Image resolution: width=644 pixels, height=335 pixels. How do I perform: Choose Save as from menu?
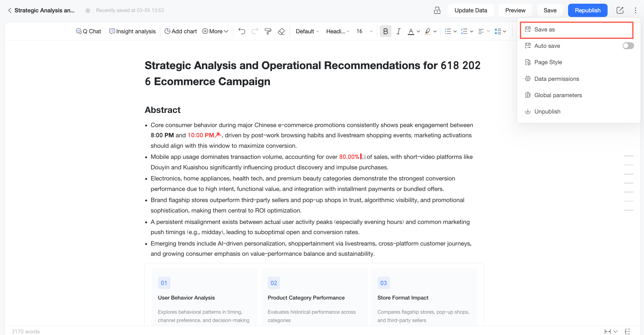(577, 30)
